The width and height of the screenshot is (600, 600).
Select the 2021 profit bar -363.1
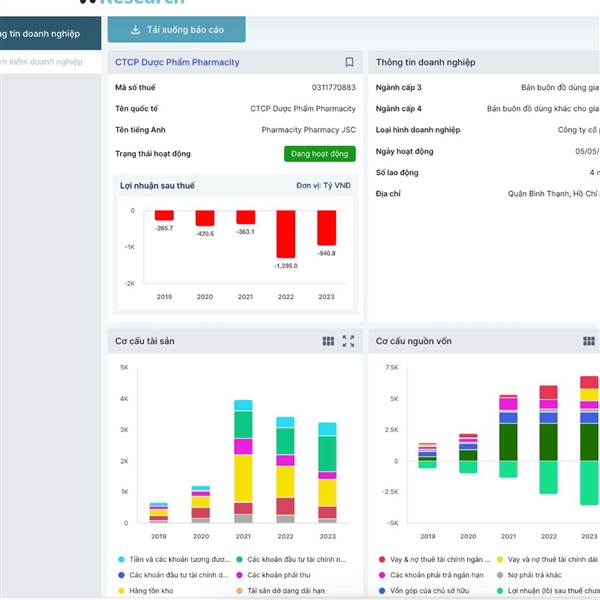pos(246,217)
